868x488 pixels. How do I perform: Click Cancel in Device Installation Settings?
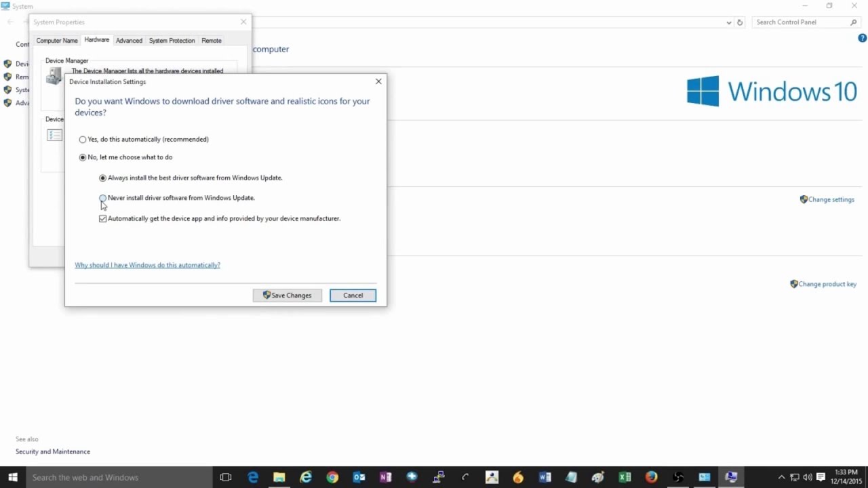[353, 296]
